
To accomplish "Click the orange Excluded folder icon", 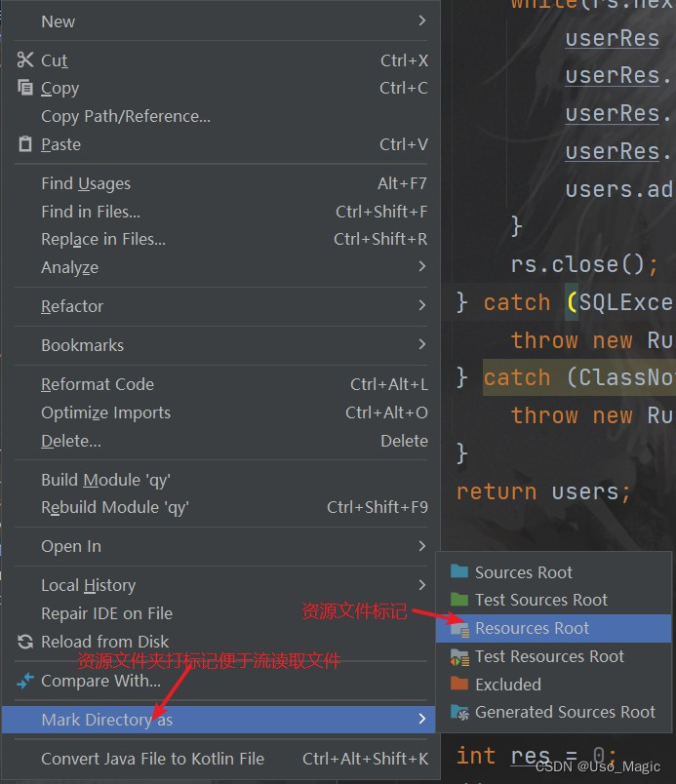I will click(459, 684).
